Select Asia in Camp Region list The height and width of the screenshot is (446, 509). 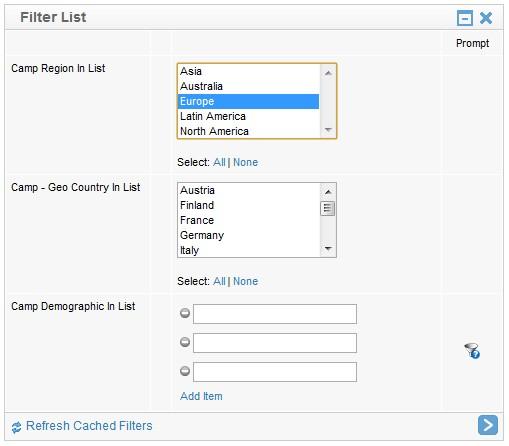point(248,71)
